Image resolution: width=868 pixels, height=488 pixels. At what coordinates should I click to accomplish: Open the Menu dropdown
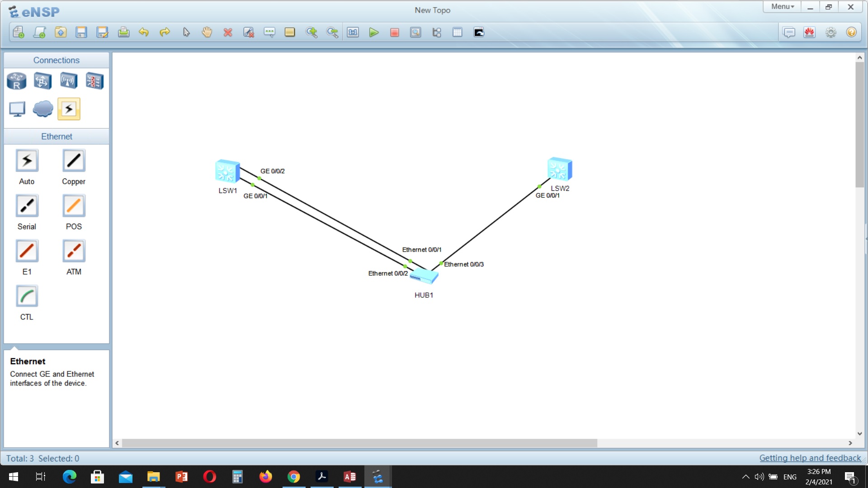point(782,7)
